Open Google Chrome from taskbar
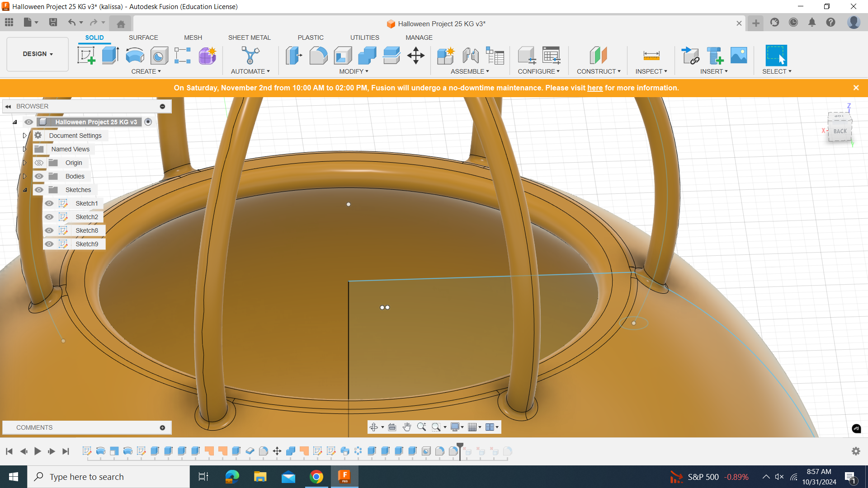This screenshot has width=868, height=488. [316, 477]
